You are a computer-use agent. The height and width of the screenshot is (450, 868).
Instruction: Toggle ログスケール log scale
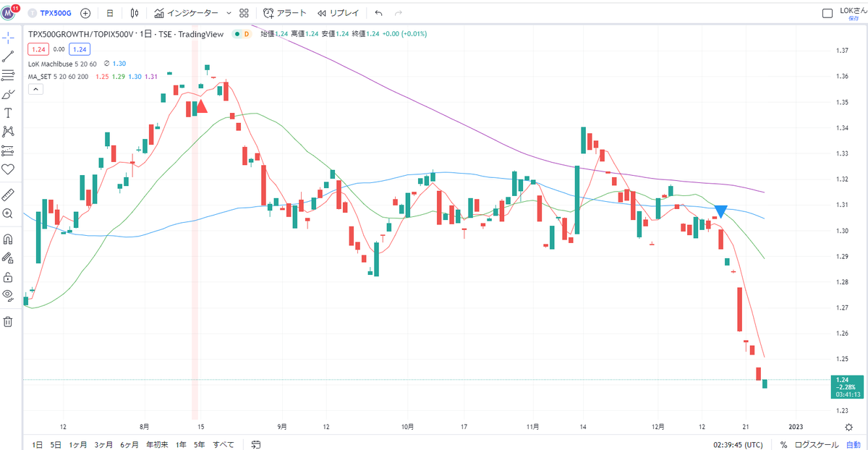coord(815,444)
